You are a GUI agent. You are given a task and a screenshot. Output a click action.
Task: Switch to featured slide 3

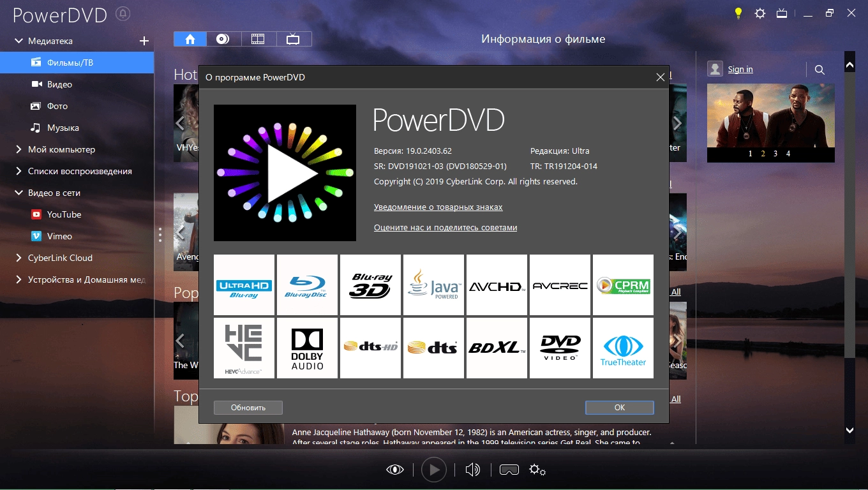click(775, 154)
